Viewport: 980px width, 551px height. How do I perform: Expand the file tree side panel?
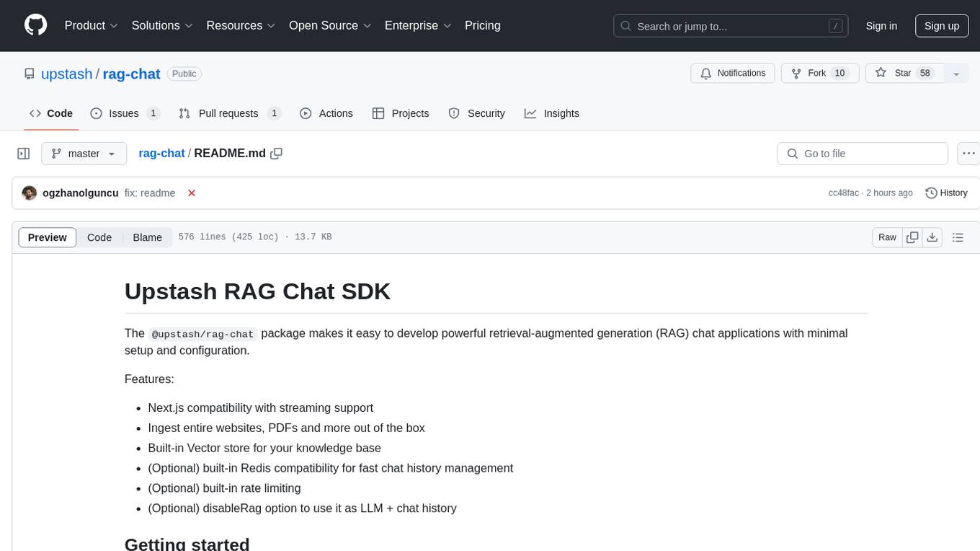coord(24,154)
